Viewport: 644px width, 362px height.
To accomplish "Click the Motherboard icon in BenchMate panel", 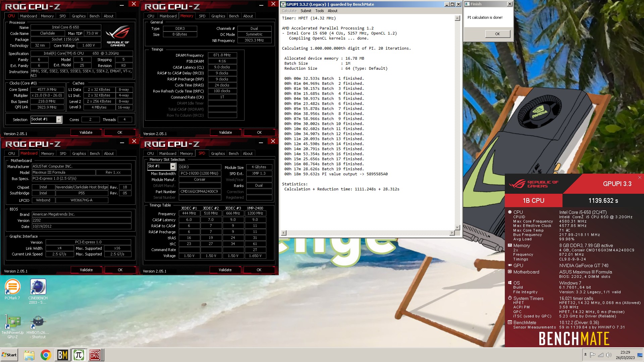I will click(510, 272).
